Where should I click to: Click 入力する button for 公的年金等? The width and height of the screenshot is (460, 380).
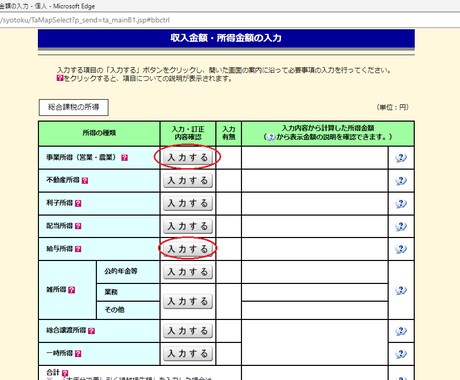coord(188,272)
